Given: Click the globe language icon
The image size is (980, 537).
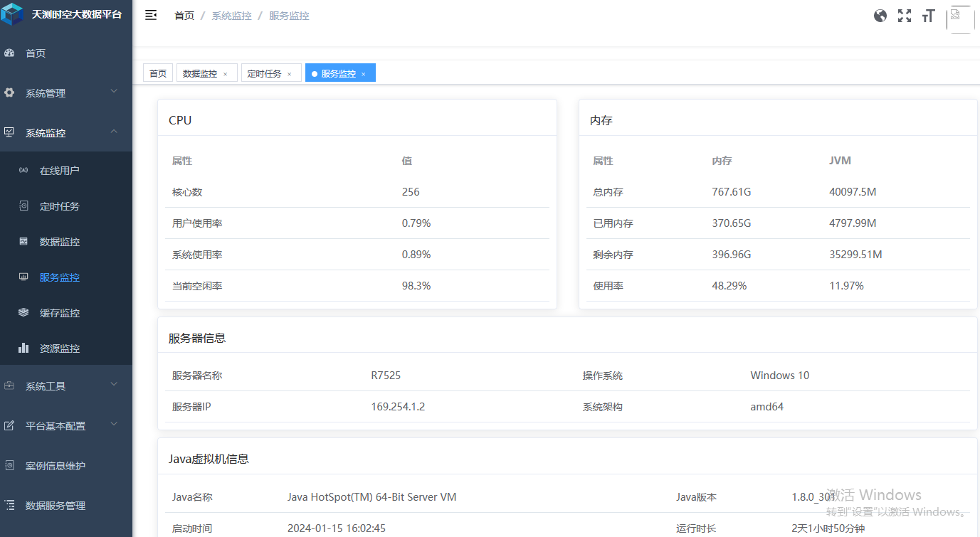Looking at the screenshot, I should pyautogui.click(x=880, y=16).
